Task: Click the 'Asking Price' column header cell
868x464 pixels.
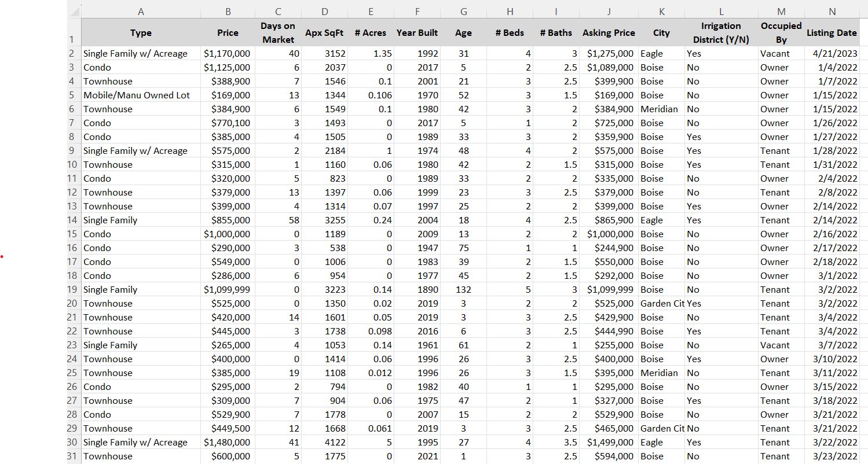Action: [x=609, y=33]
